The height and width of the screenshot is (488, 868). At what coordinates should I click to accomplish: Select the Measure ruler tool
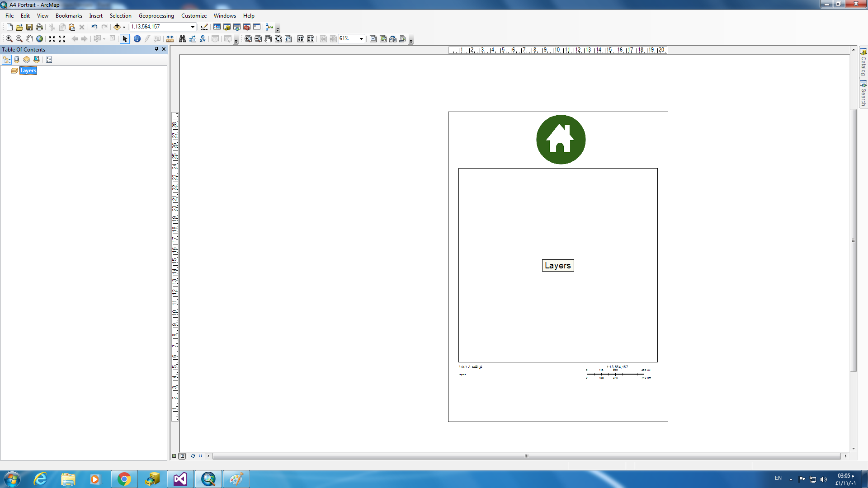(170, 39)
